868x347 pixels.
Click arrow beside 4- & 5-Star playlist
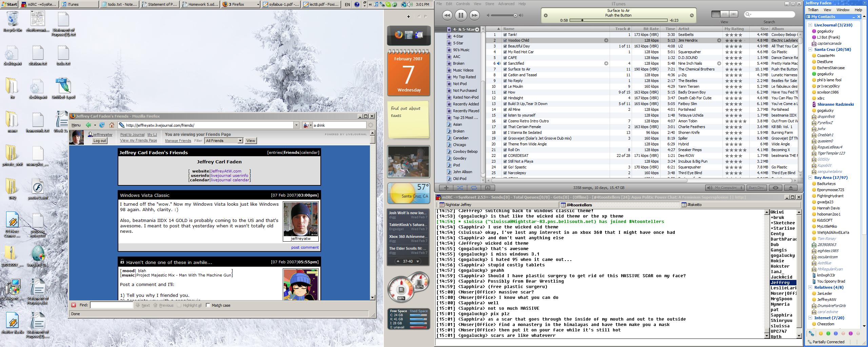click(477, 29)
